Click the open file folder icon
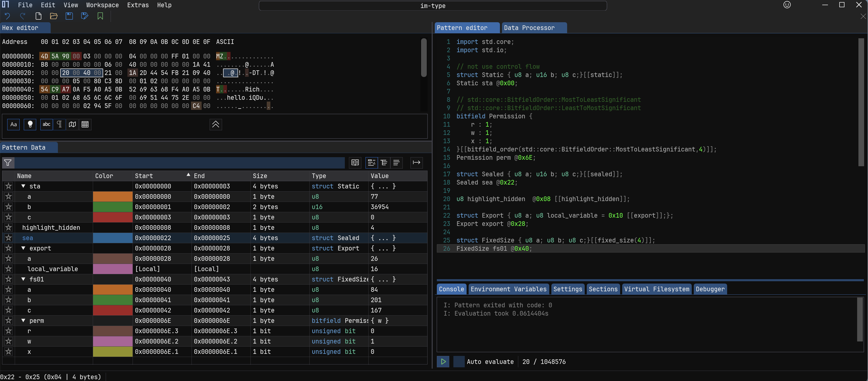The image size is (868, 381). [x=54, y=16]
